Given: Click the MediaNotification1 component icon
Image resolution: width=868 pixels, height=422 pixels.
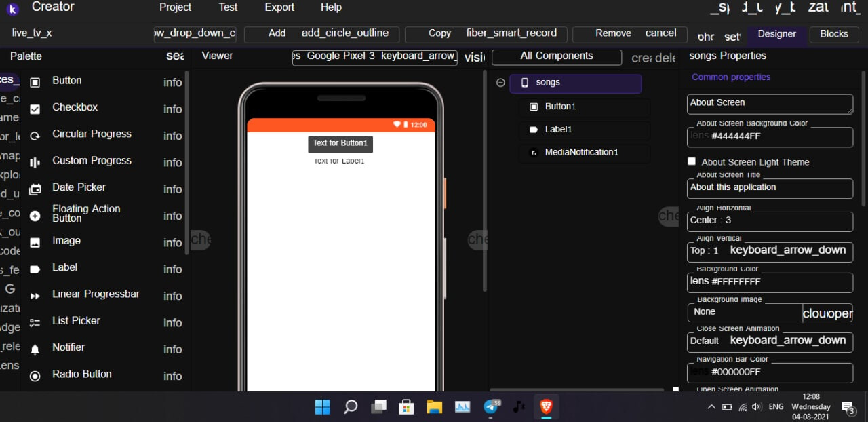Looking at the screenshot, I should (533, 153).
